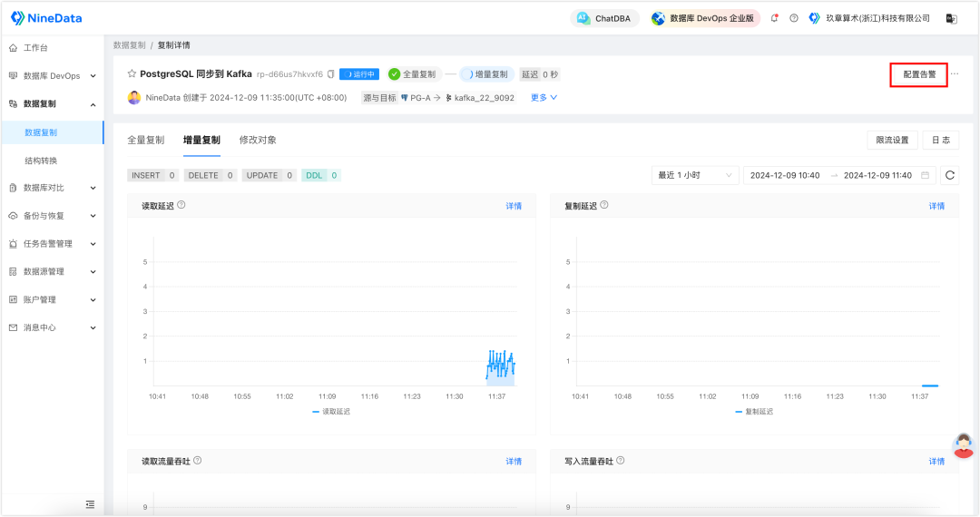Screen dimensions: 980x517
Task: Click 数据复制 breadcrumb link
Action: (x=130, y=45)
